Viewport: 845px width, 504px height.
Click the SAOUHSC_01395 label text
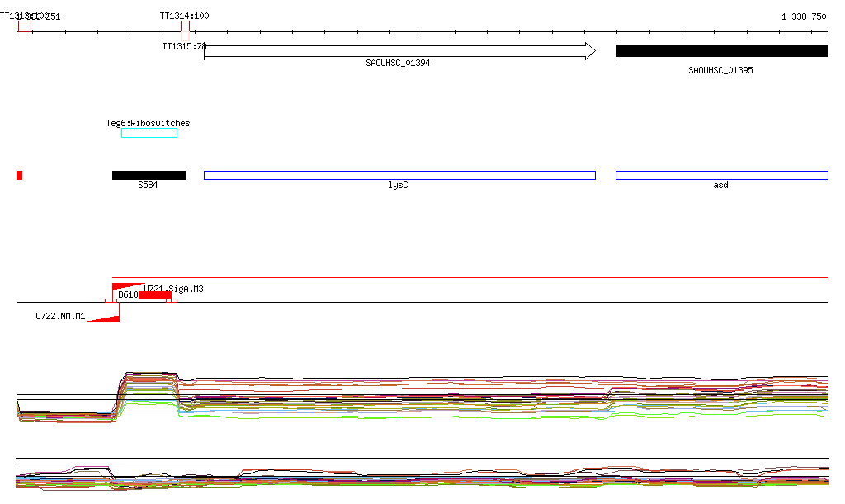point(720,71)
